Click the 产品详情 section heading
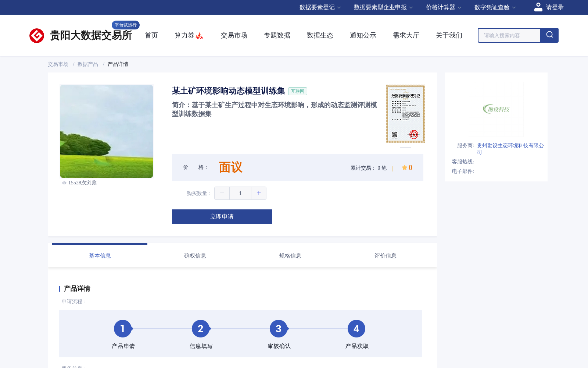 [x=77, y=289]
